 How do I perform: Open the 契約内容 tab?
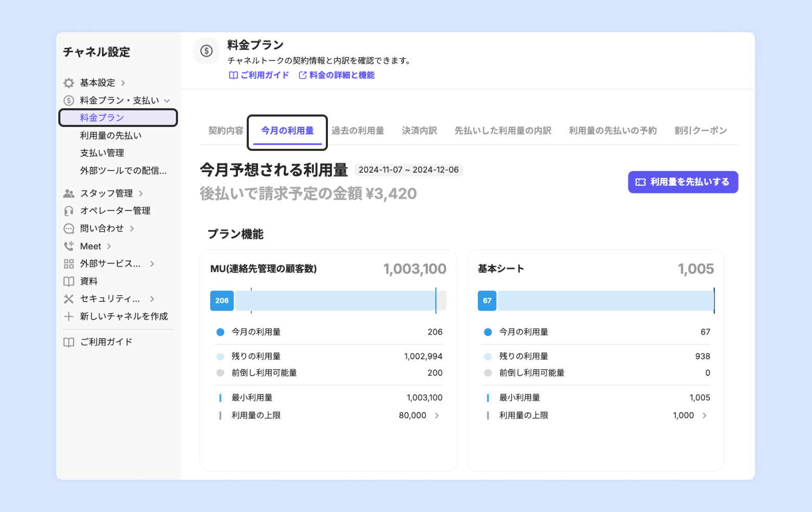[225, 131]
